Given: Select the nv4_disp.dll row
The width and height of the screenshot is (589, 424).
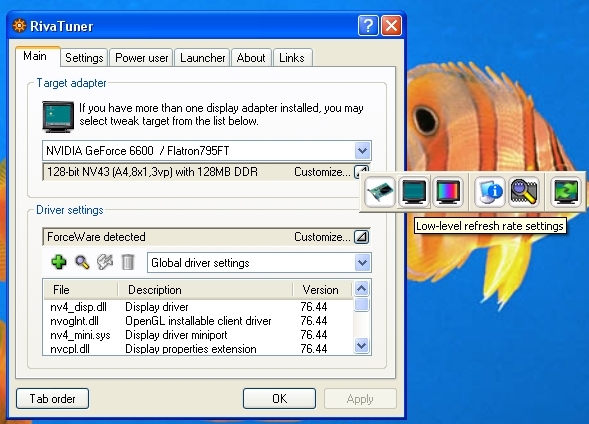Looking at the screenshot, I should (198, 307).
